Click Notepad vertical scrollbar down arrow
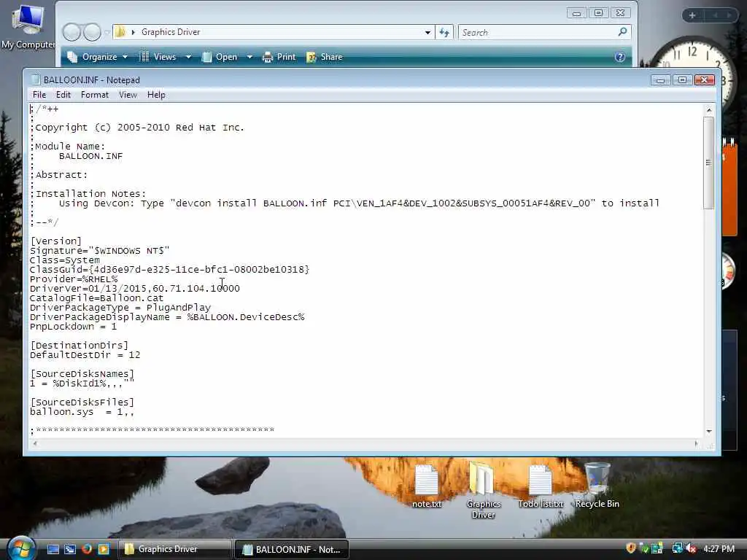 (709, 432)
